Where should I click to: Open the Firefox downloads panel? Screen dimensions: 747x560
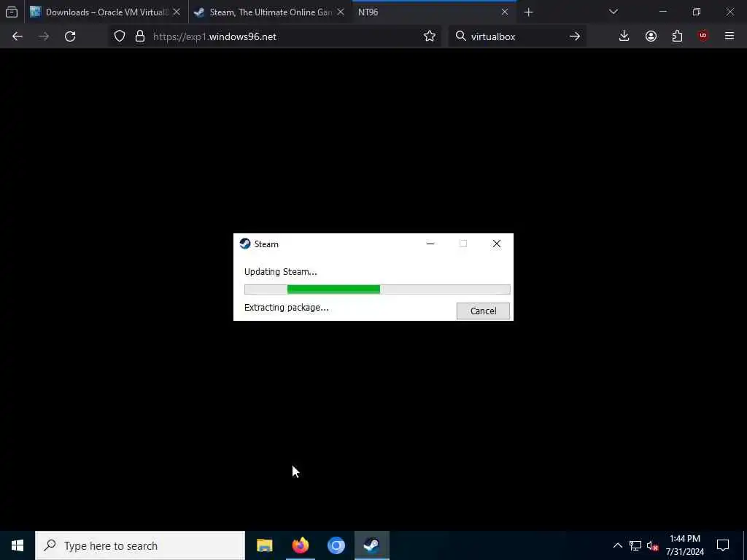(624, 36)
